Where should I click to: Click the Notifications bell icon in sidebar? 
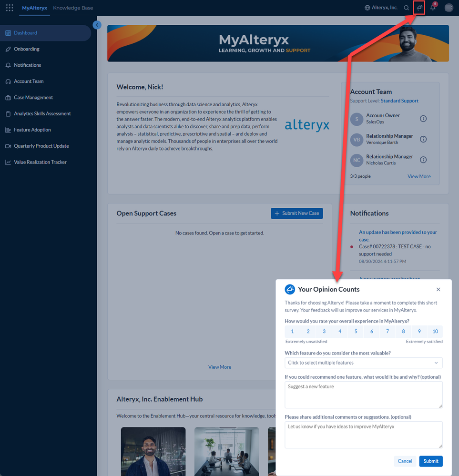[x=8, y=65]
